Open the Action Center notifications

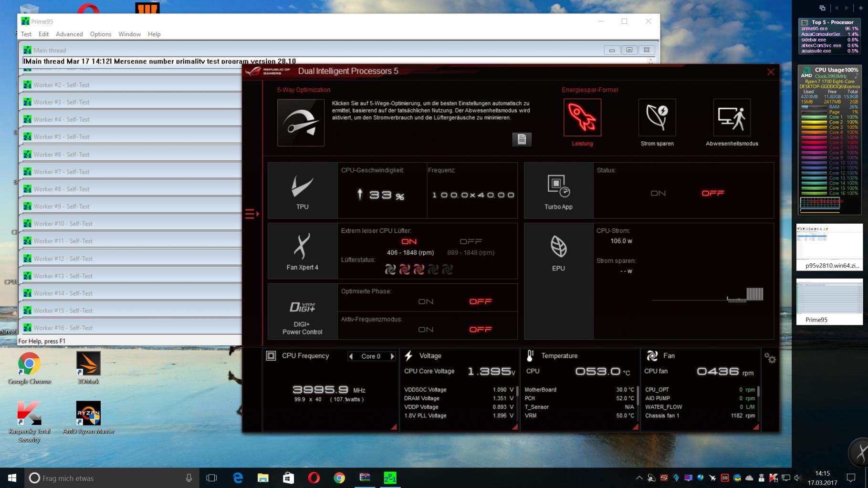coord(851,478)
